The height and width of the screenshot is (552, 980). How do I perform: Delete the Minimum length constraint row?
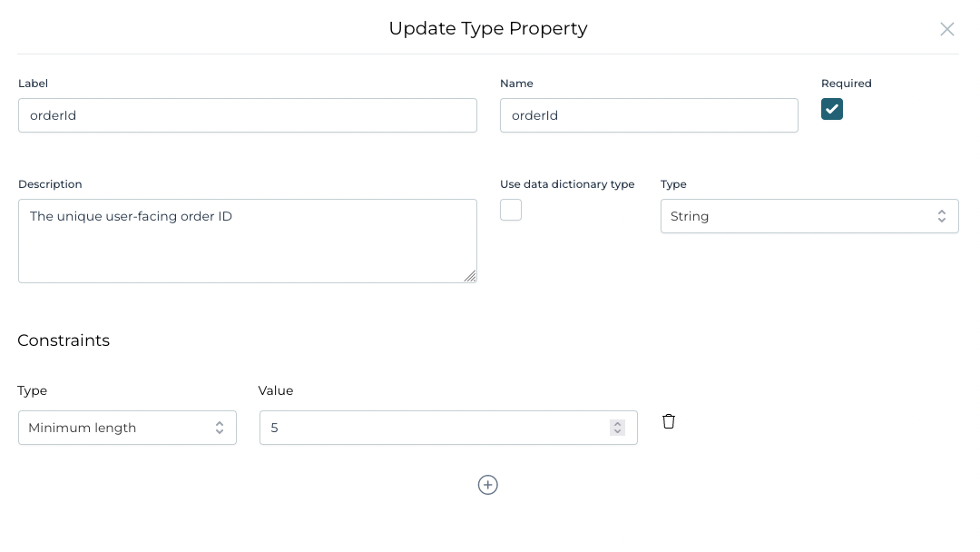click(669, 421)
